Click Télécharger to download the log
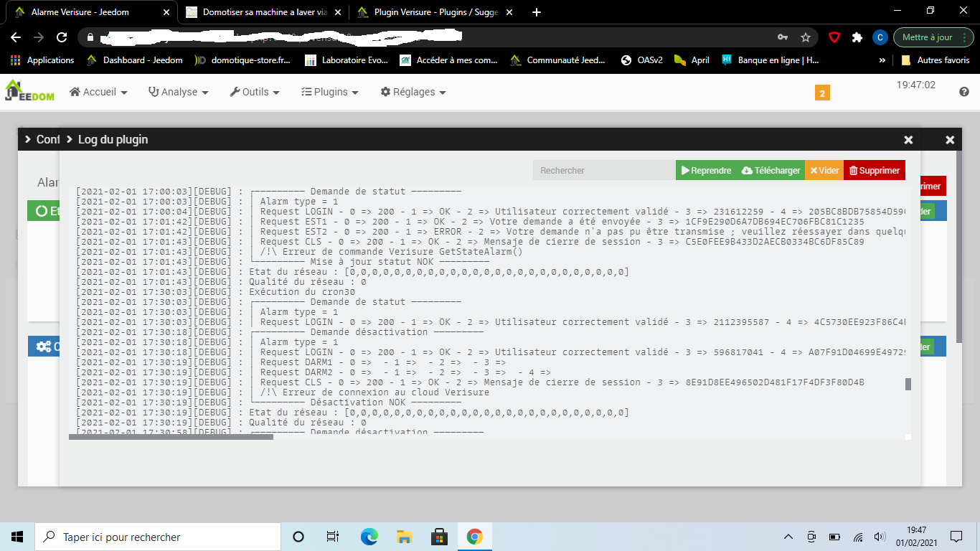 771,170
